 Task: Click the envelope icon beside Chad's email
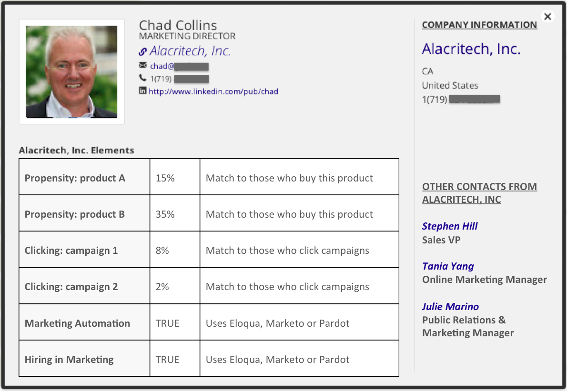pos(143,66)
